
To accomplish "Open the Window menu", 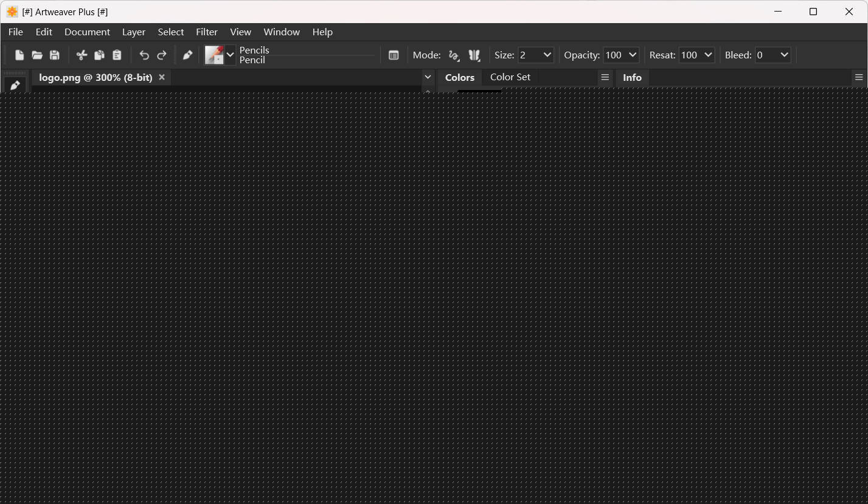I will click(x=282, y=32).
